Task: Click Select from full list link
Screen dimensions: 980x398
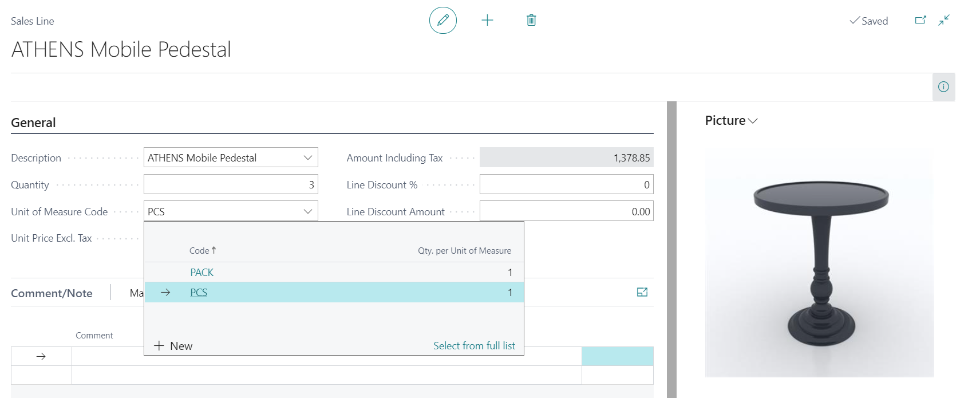Action: [474, 346]
